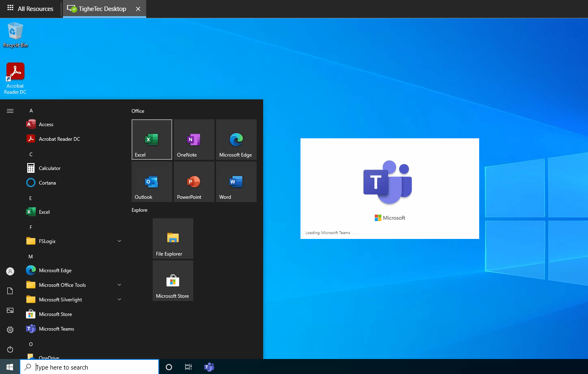Open Settings from the Start rail
This screenshot has height=374, width=588.
[10, 330]
